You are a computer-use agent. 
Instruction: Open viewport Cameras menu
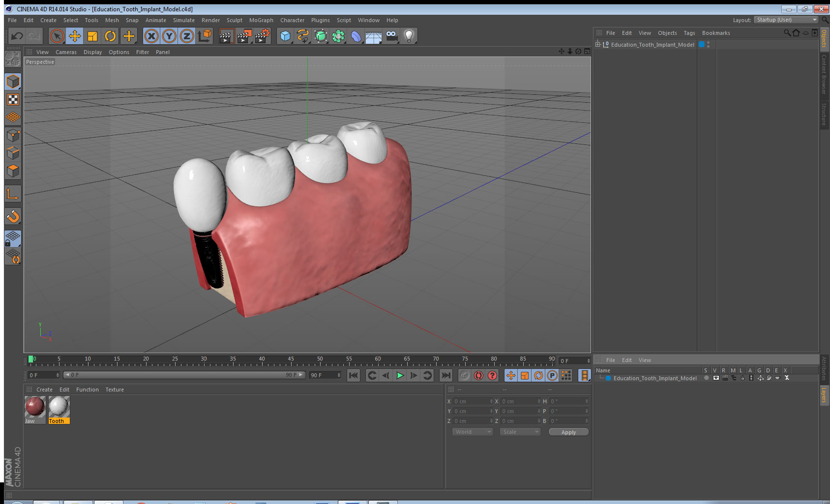click(x=66, y=52)
